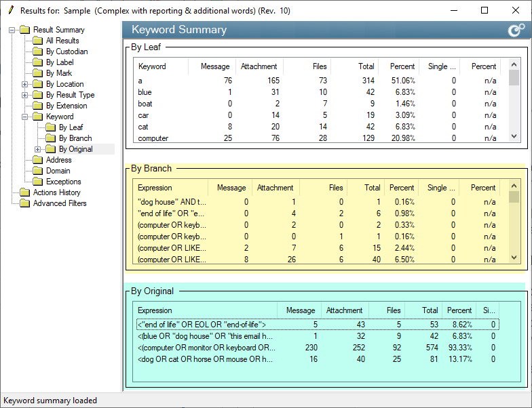Select the By Extension tree item

[x=66, y=106]
